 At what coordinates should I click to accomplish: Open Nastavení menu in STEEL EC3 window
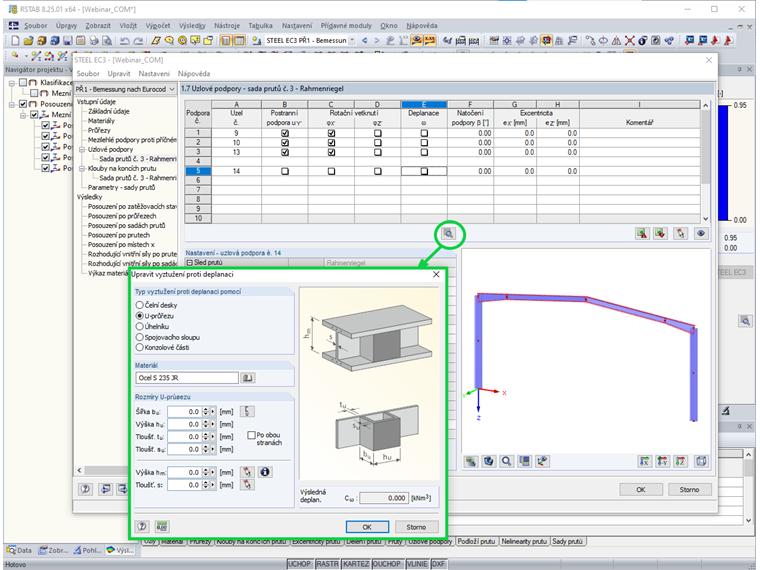(x=154, y=74)
